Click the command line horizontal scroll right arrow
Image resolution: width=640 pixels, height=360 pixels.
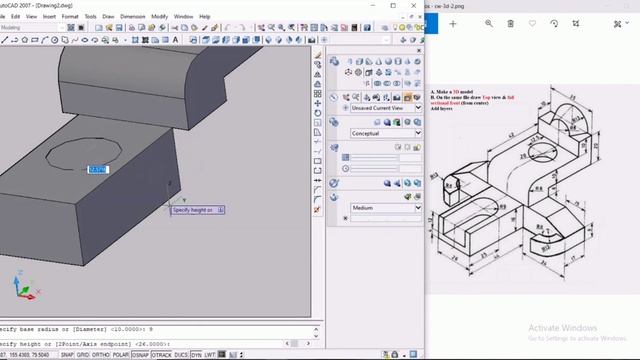point(308,344)
